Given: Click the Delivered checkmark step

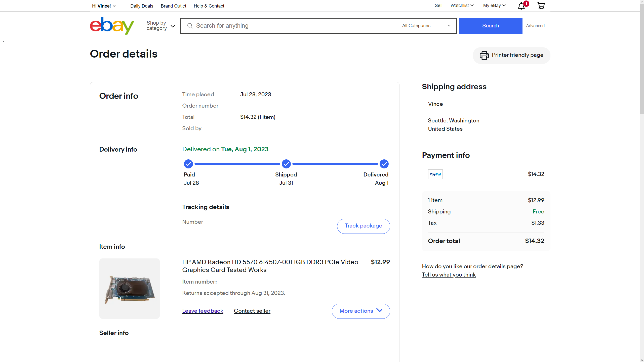Looking at the screenshot, I should [384, 164].
